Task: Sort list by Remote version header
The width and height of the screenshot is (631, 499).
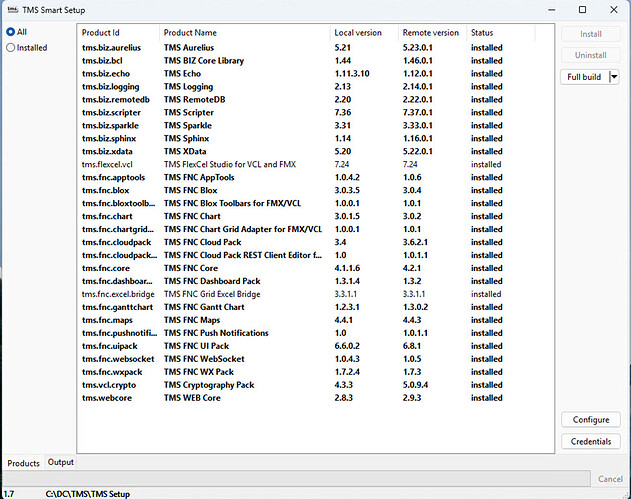Action: 432,33
